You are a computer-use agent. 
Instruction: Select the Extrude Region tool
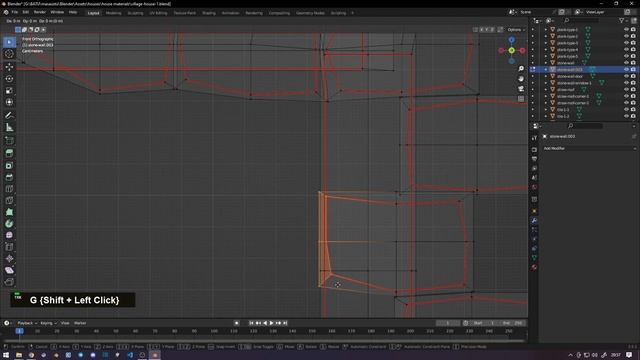9,153
